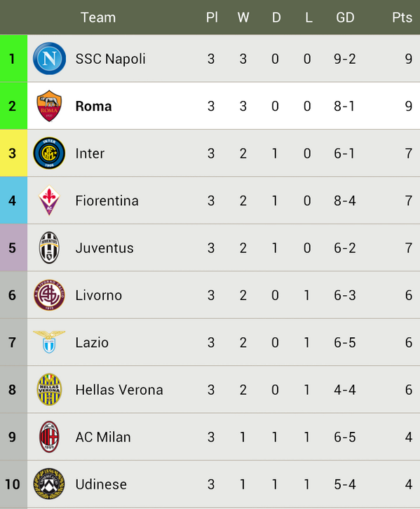Tap the Livorno club badge
The height and width of the screenshot is (509, 420).
click(x=49, y=294)
